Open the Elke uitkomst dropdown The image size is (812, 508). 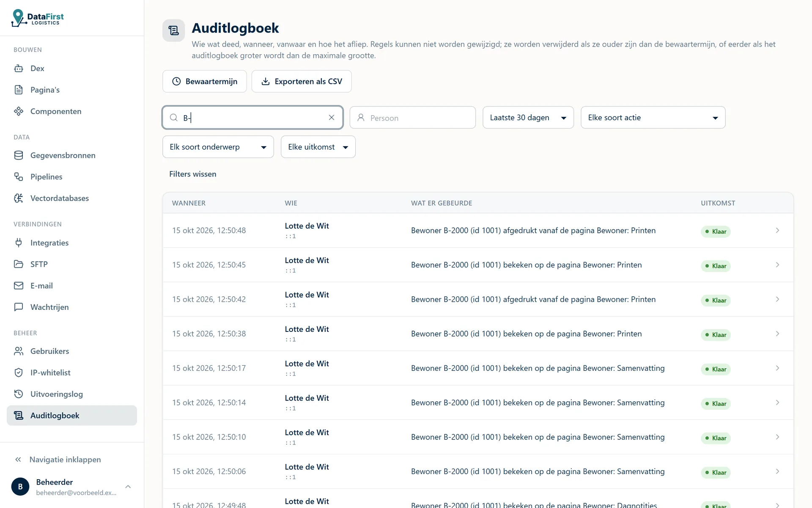[318, 147]
